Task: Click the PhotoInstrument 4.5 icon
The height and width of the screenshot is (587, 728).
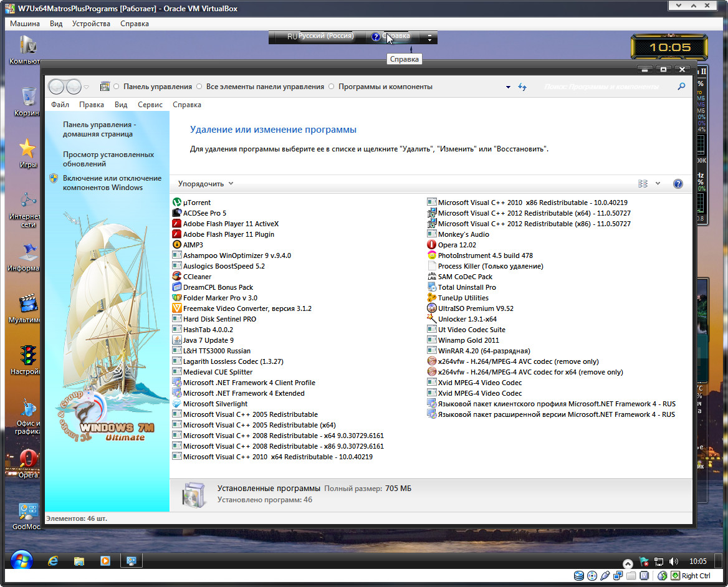Action: click(x=431, y=255)
